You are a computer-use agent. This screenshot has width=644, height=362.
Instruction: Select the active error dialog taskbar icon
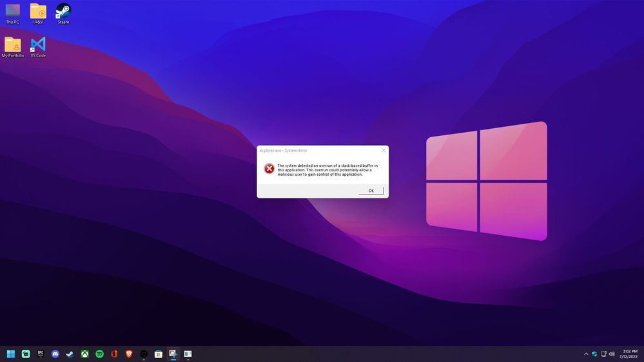[x=173, y=354]
